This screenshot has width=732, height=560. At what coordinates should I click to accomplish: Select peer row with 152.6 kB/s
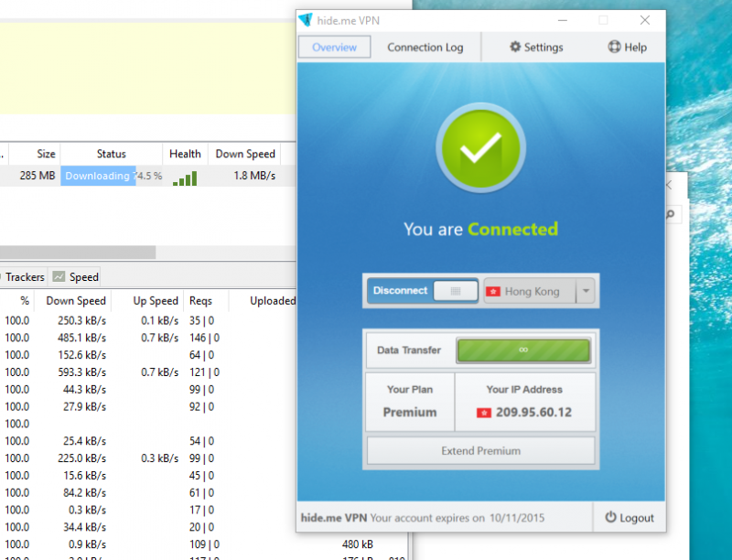pyautogui.click(x=148, y=355)
